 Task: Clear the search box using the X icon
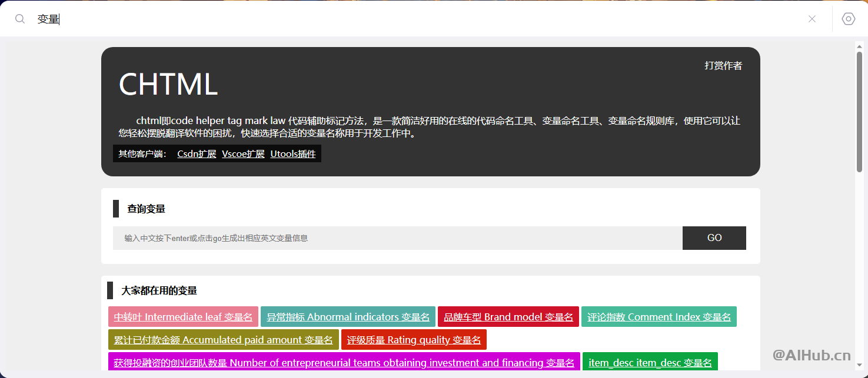click(x=812, y=18)
